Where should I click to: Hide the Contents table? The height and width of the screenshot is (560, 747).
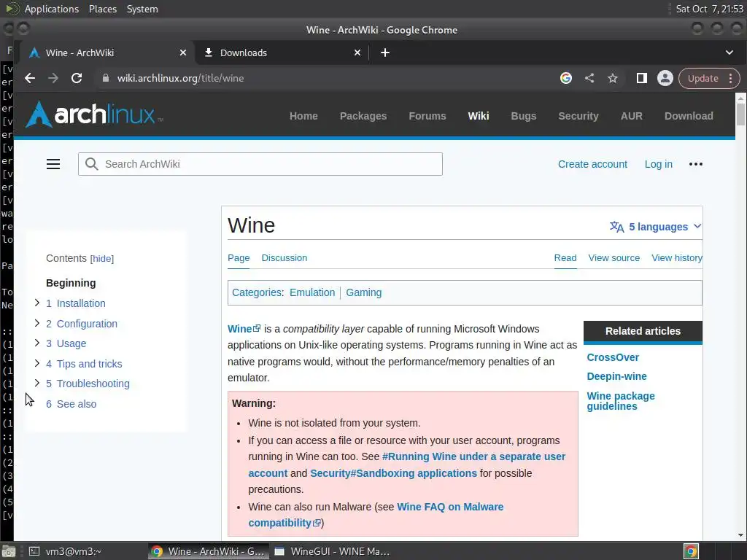point(102,259)
